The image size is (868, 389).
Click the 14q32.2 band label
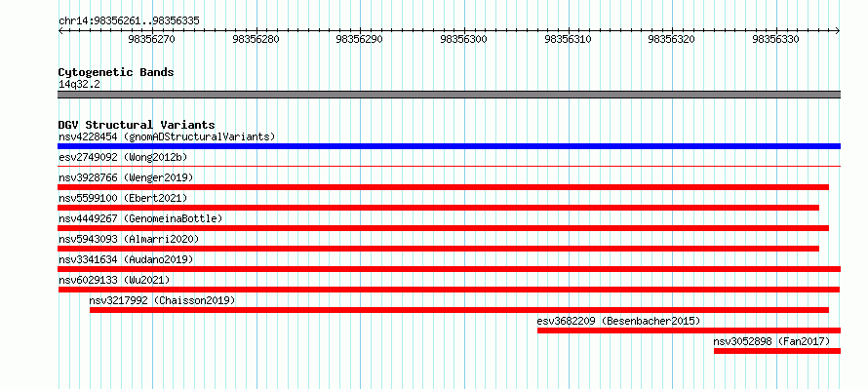click(x=79, y=85)
